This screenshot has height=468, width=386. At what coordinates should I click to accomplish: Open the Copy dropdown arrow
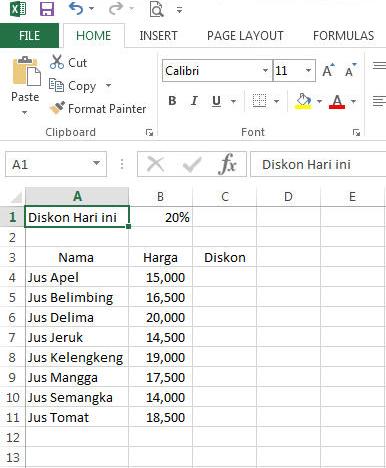click(108, 85)
